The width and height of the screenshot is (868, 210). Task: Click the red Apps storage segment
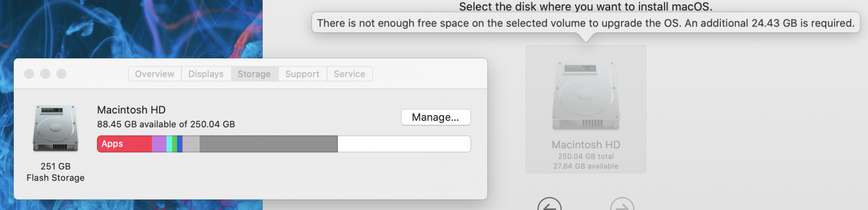[124, 144]
